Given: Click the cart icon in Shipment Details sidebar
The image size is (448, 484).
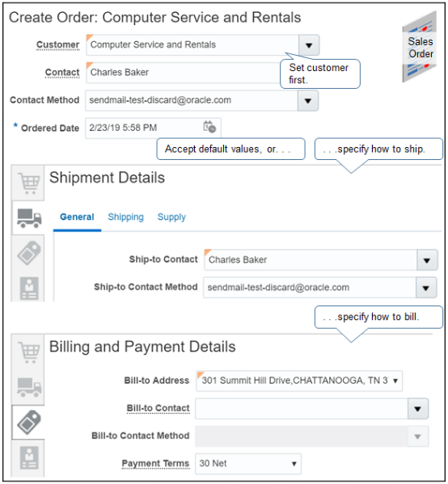Looking at the screenshot, I should tap(28, 183).
